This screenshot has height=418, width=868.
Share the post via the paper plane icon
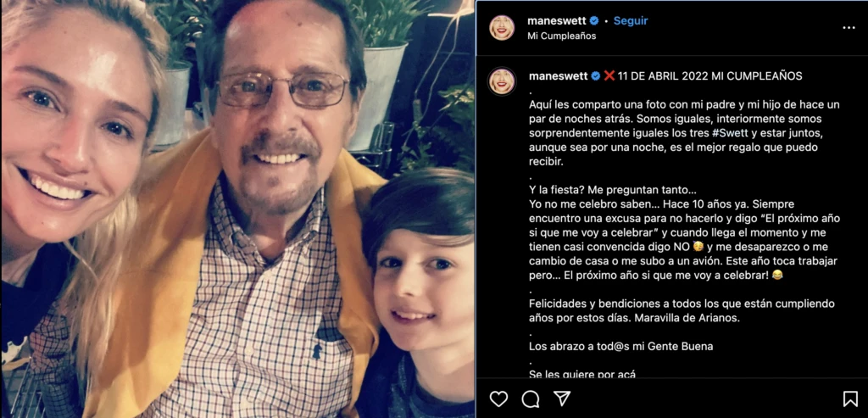562,398
